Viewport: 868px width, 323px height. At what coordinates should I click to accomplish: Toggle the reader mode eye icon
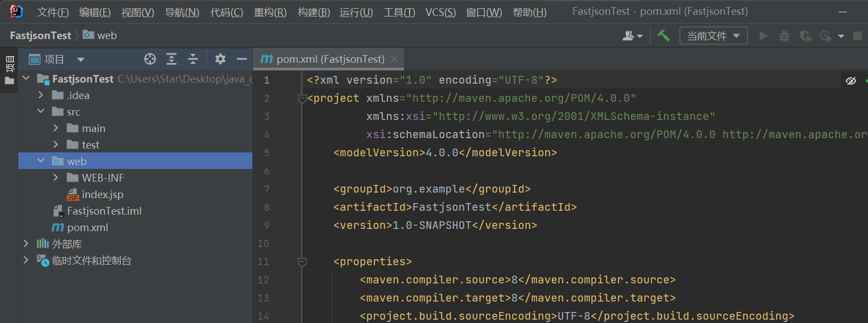point(851,81)
